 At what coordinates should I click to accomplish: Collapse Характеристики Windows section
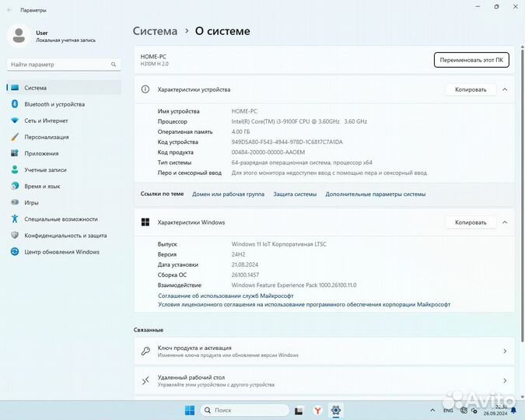[505, 222]
